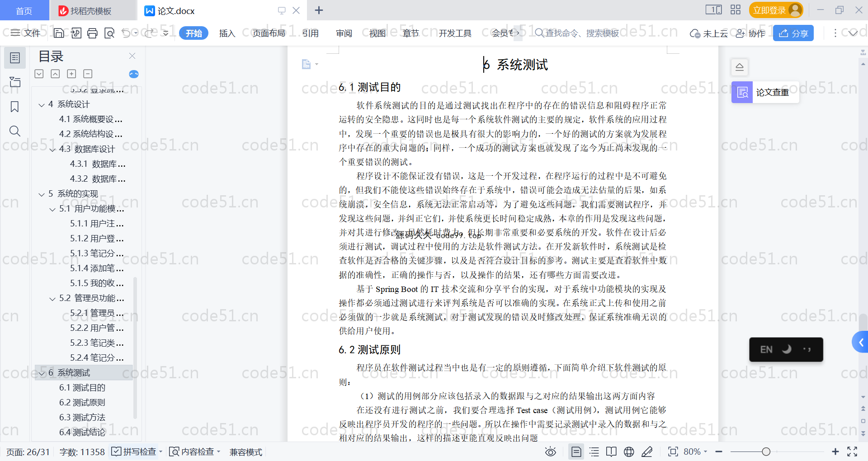This screenshot has width=868, height=461.
Task: Click the collapse side panel icon above 论文查重
Action: coord(740,67)
